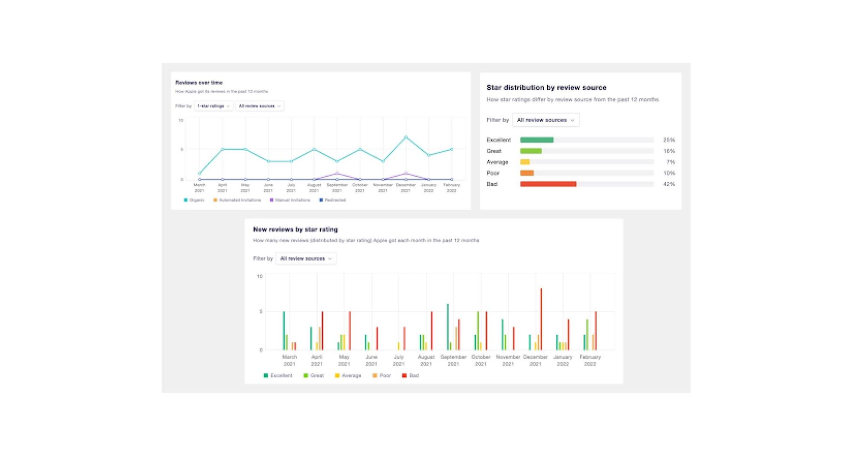This screenshot has width=868, height=456.
Task: Click the orange Poor distribution bar
Action: (x=526, y=172)
